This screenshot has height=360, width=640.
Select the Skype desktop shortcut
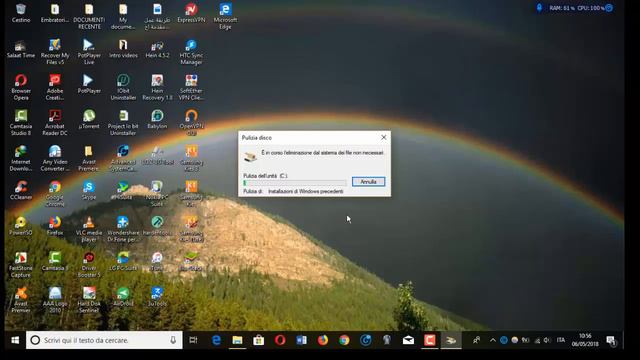click(x=89, y=191)
